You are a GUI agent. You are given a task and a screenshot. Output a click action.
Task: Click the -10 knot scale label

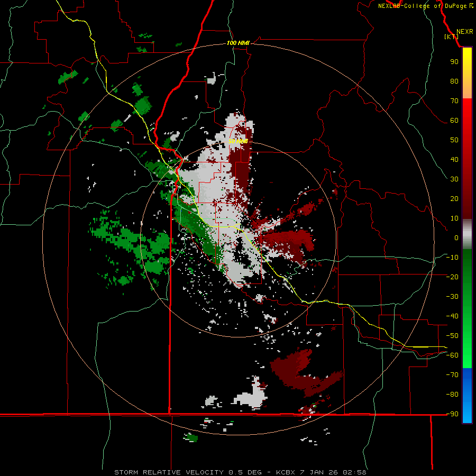(452, 258)
